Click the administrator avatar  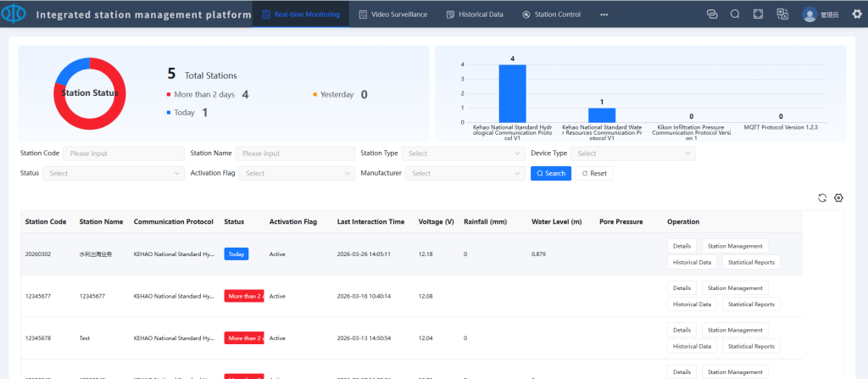[810, 14]
